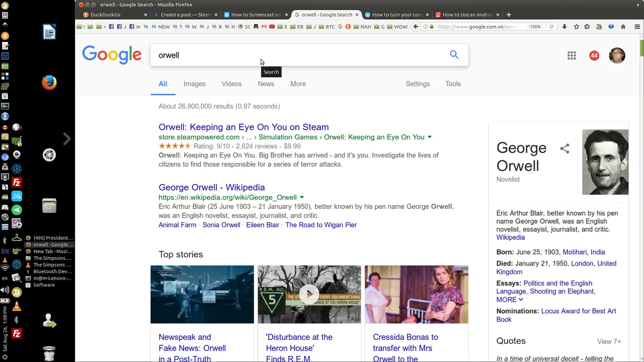This screenshot has height=362, width=644.
Task: Switch to the How to Screencast tab
Action: coord(255,15)
